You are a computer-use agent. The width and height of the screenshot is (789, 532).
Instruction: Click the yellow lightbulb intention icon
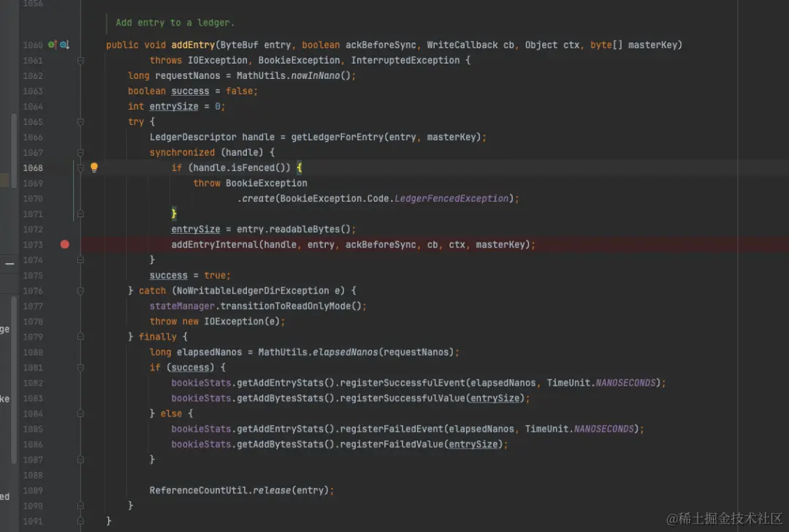point(94,167)
